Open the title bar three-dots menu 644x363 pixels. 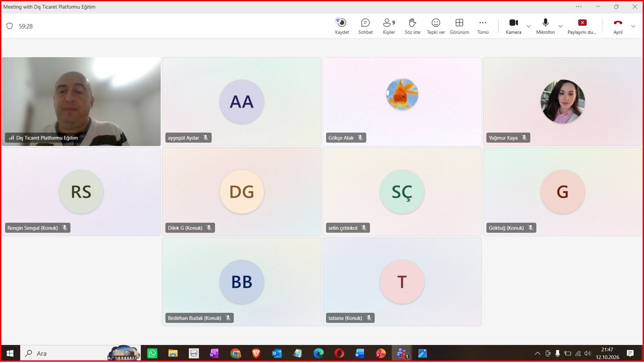tap(579, 6)
